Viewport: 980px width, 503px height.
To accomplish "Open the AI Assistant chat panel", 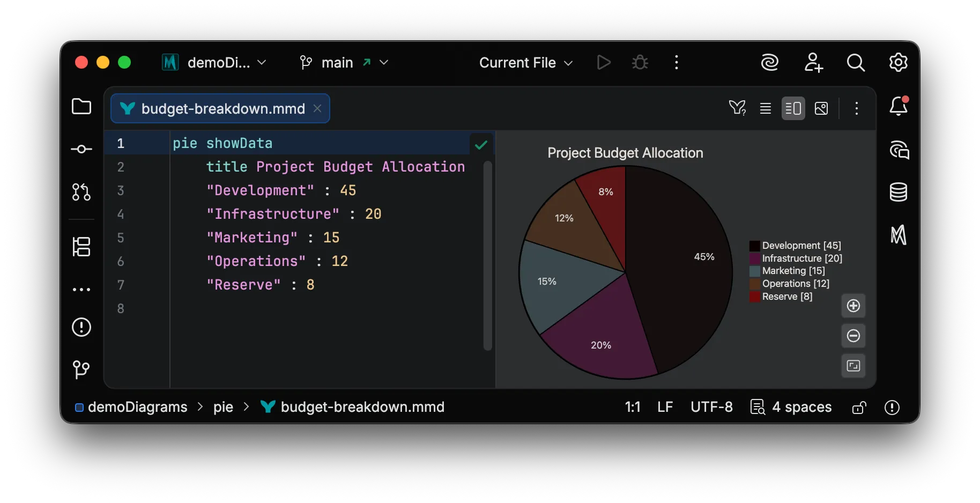I will (899, 150).
